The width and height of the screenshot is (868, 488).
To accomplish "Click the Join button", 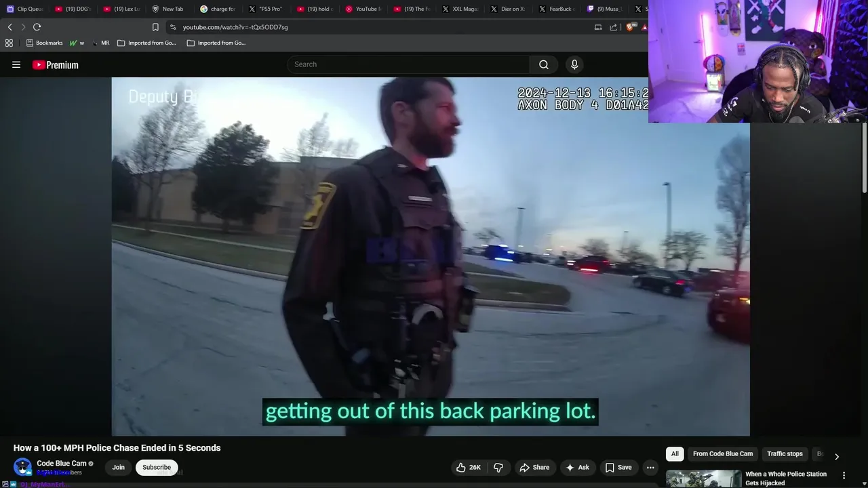I will [118, 468].
